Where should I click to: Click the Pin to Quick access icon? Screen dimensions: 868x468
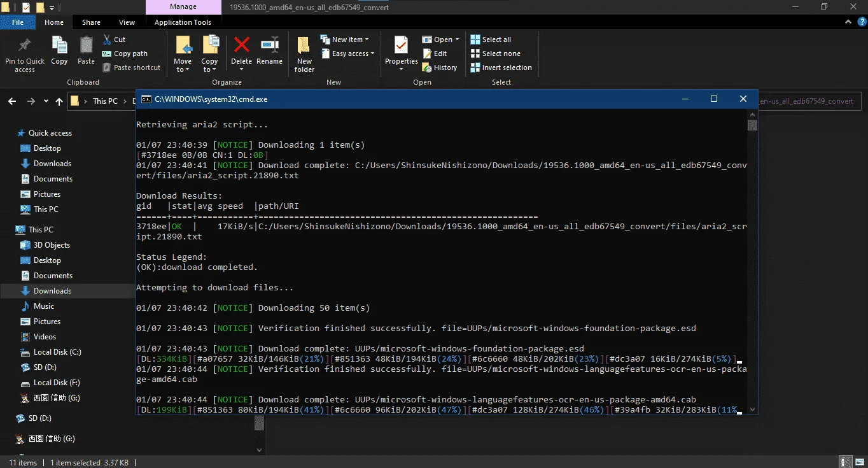coord(25,46)
